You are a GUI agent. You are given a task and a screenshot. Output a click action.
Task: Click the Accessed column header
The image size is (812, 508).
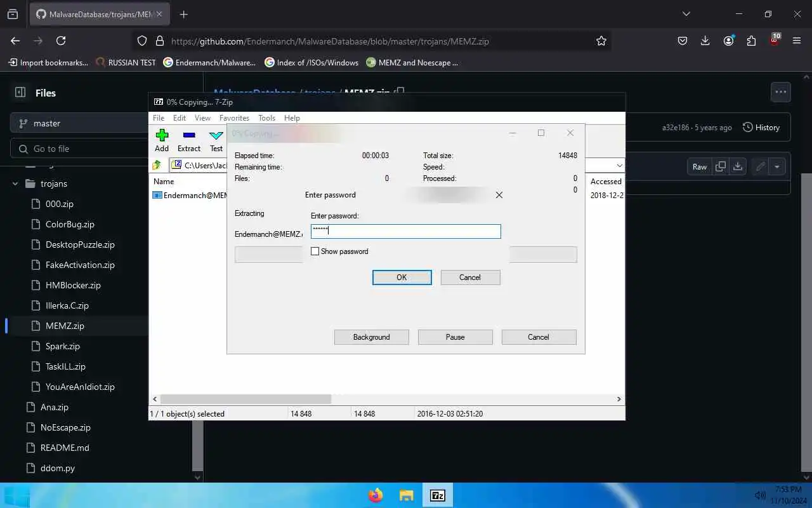coord(606,182)
